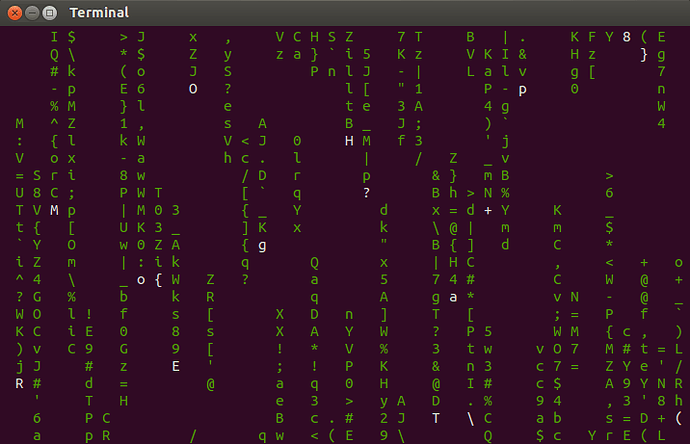Select the white plus sign character
Screen dimensions: 690x444
tap(488, 211)
